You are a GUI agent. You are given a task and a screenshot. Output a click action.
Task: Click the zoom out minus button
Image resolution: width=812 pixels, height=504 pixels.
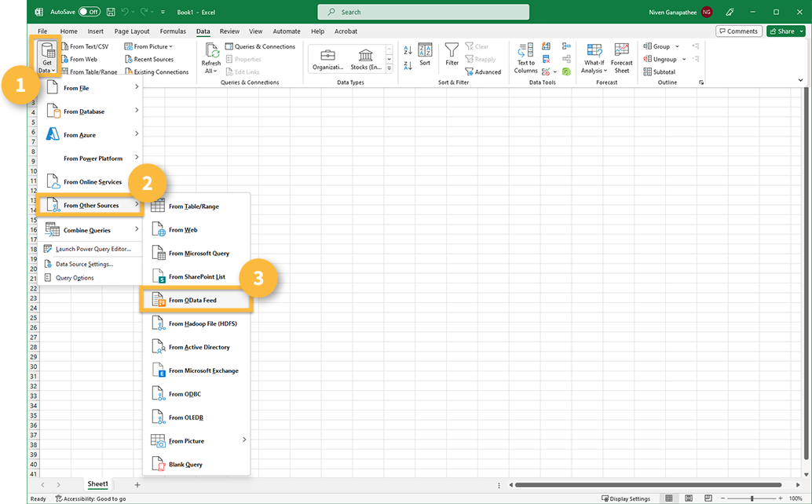coord(723,499)
